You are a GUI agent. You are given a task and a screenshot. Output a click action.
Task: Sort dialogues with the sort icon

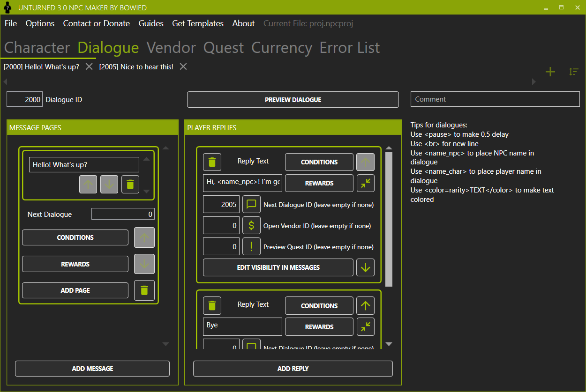(x=574, y=72)
